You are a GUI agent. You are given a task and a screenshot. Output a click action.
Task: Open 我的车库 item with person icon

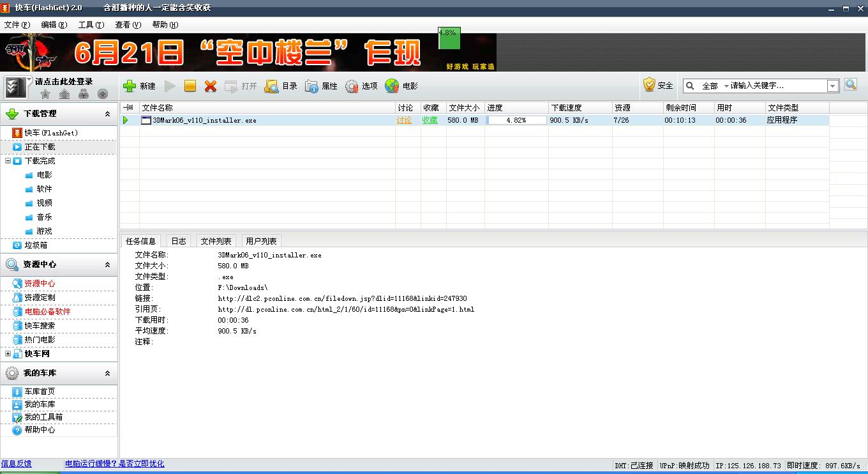coord(40,404)
